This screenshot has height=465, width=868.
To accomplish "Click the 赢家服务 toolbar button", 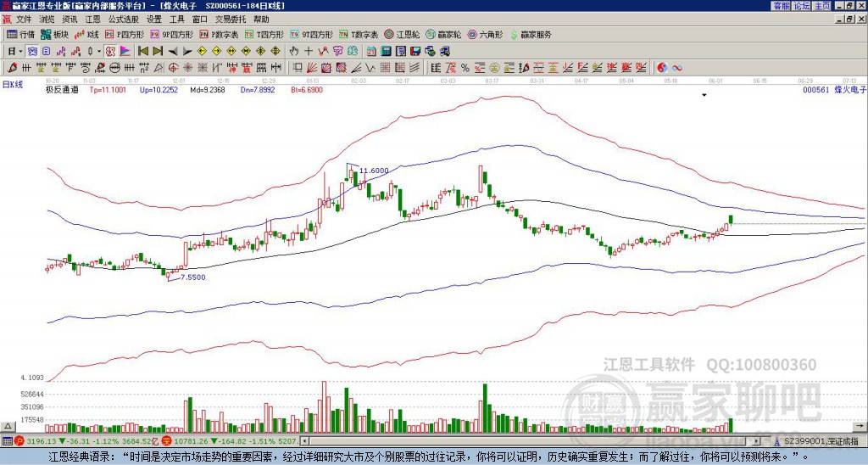I will click(x=531, y=34).
